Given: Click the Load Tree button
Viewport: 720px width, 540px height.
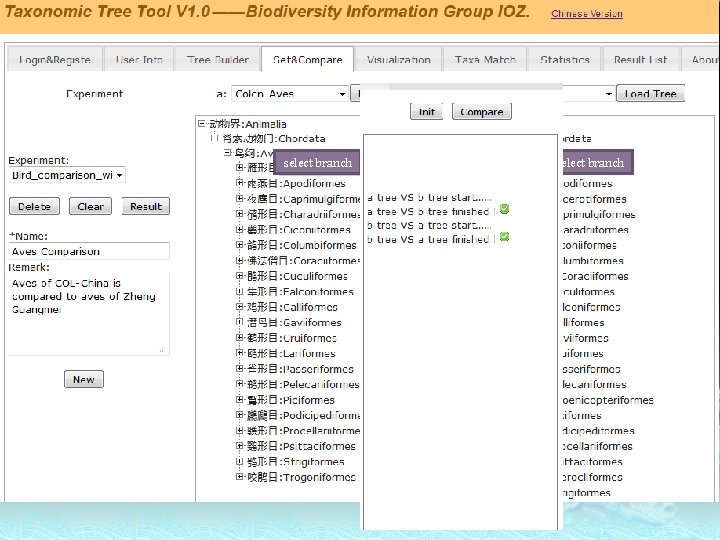Looking at the screenshot, I should coord(650,94).
